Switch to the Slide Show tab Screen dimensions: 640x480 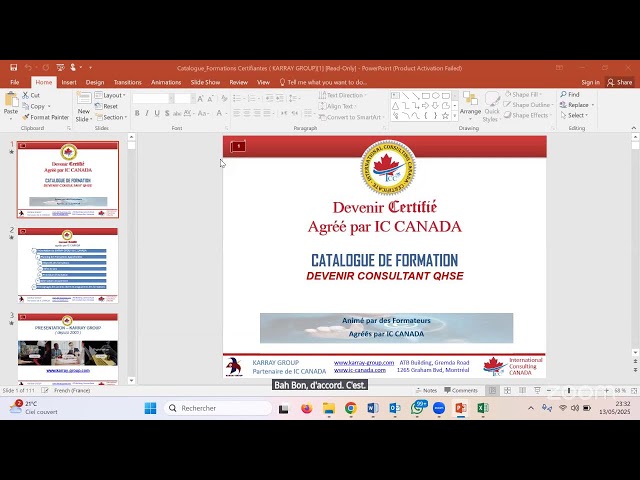[205, 82]
